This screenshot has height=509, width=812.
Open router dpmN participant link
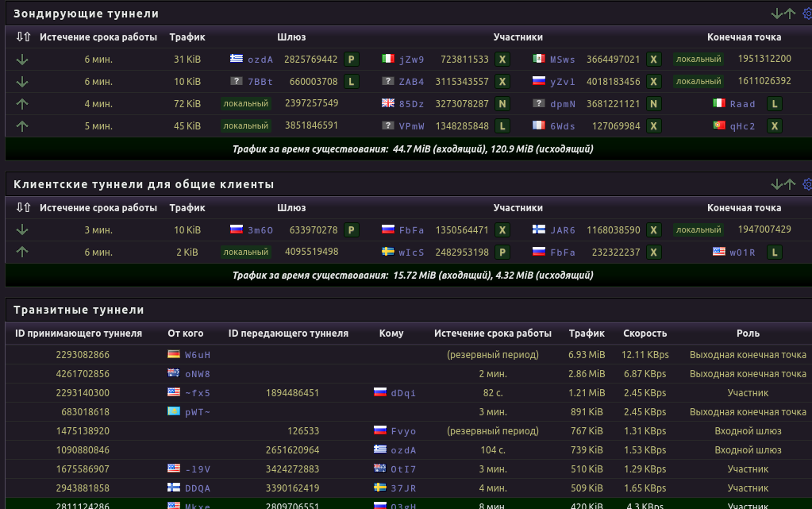563,104
